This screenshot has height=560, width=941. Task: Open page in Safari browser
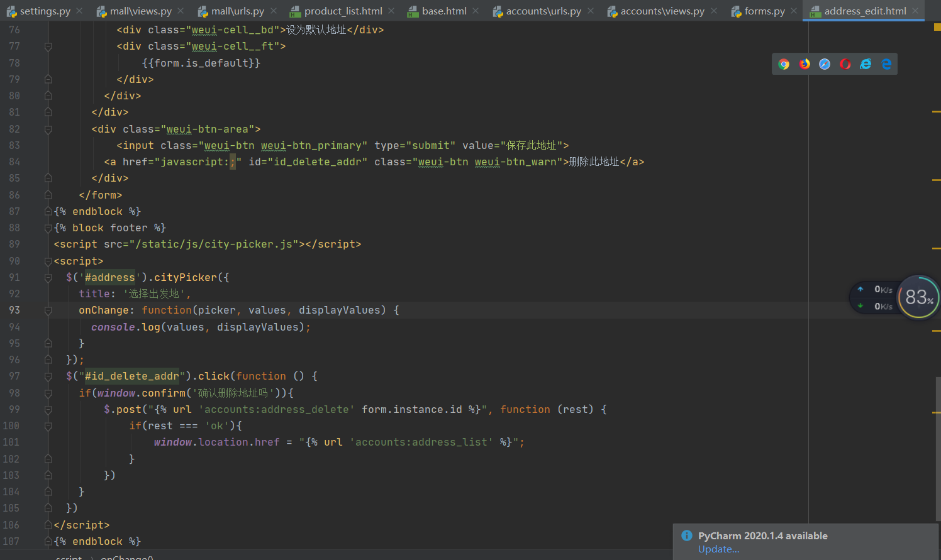click(x=825, y=64)
